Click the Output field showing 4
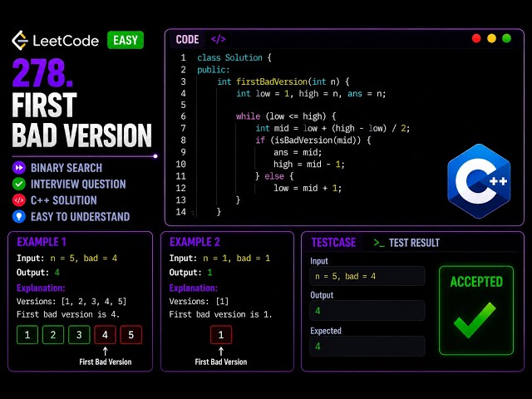This screenshot has height=399, width=532. tap(367, 311)
